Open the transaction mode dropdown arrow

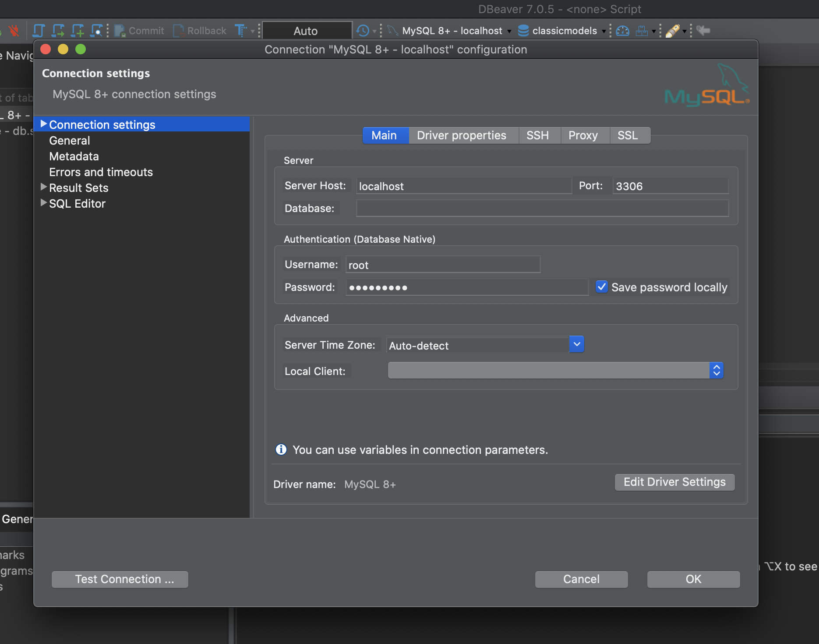(253, 31)
